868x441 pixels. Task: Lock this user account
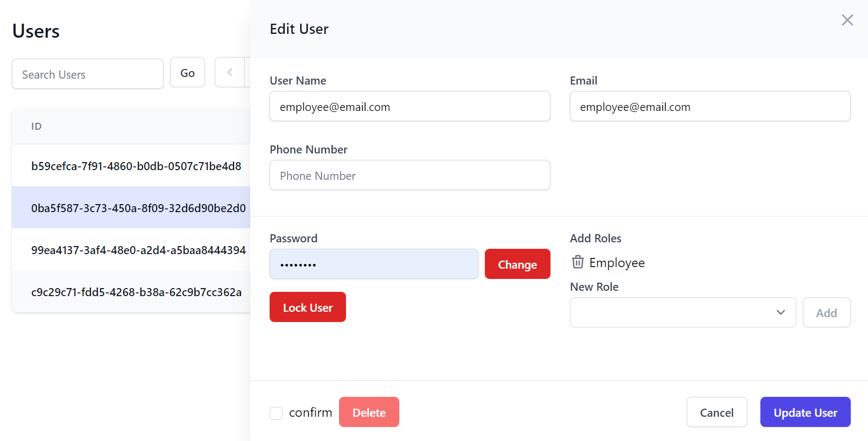307,307
